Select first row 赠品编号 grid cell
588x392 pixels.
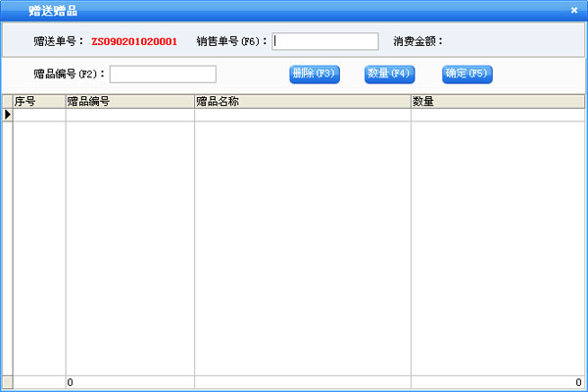point(129,115)
